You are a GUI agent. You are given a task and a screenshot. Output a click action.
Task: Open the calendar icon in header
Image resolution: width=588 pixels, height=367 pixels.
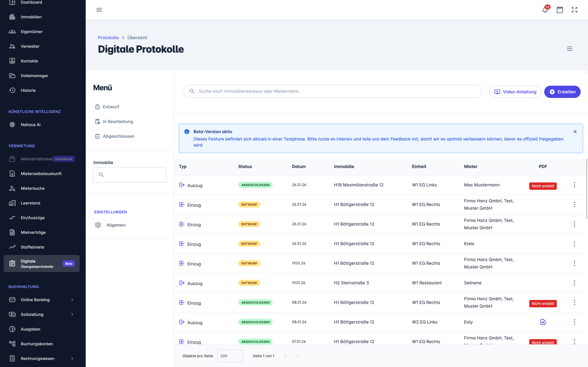click(560, 10)
